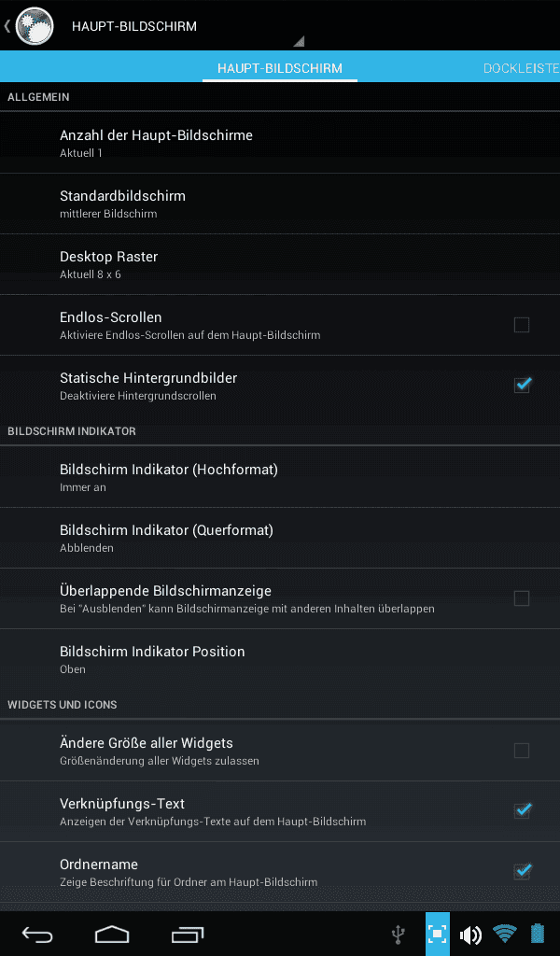The image size is (560, 956).
Task: Tap the battery status icon
Action: point(538,934)
